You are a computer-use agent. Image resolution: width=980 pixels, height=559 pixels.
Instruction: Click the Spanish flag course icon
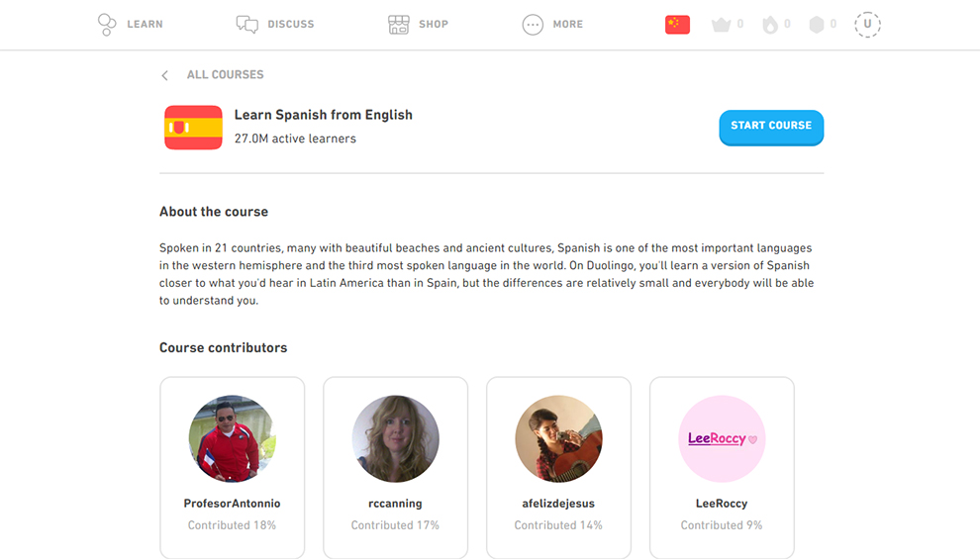click(x=193, y=127)
